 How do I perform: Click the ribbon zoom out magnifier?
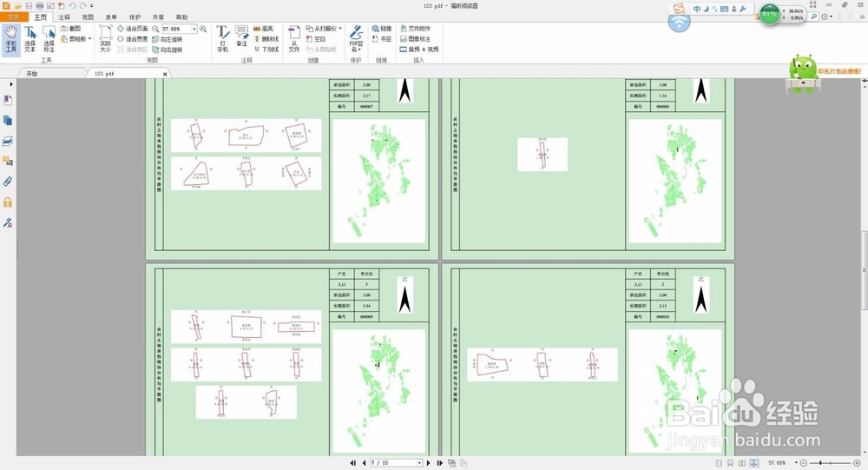[155, 29]
